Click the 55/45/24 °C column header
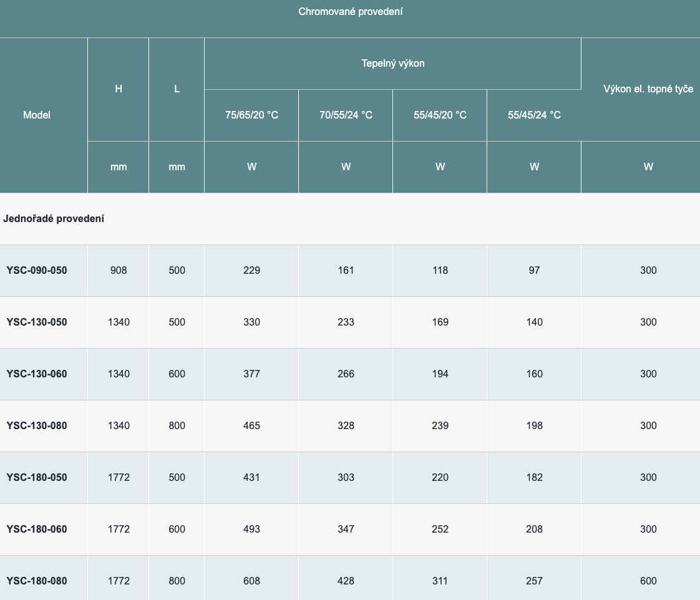The width and height of the screenshot is (700, 600). point(534,115)
